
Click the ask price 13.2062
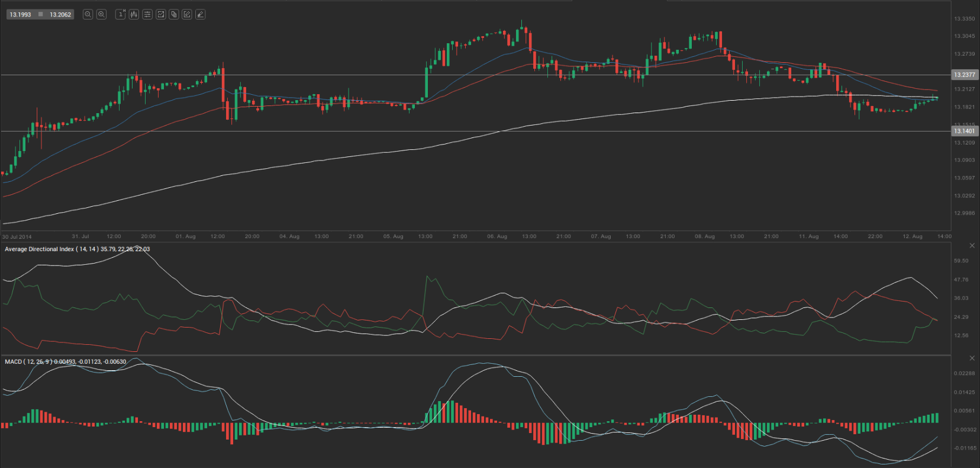point(60,14)
